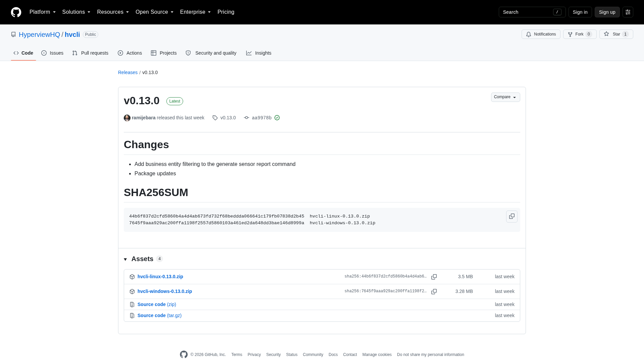644x362 pixels.
Task: Open the Projects tab
Action: point(164,53)
